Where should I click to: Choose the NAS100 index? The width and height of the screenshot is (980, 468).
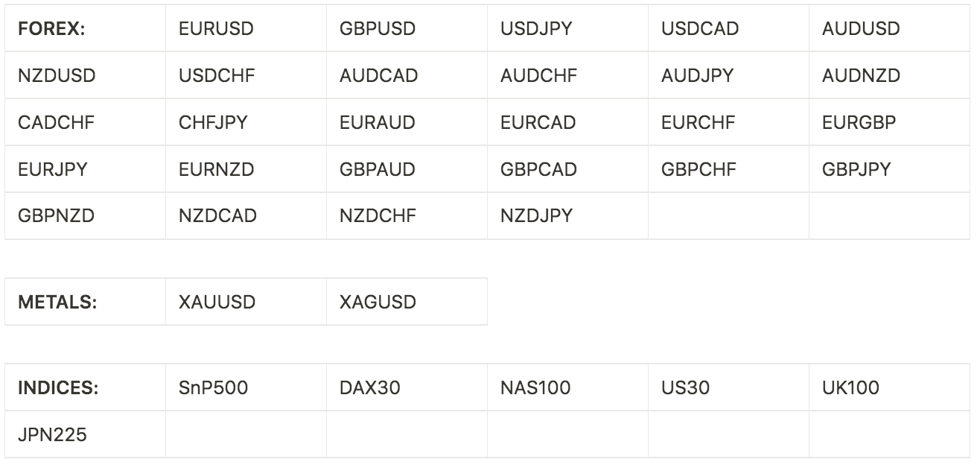(567, 388)
